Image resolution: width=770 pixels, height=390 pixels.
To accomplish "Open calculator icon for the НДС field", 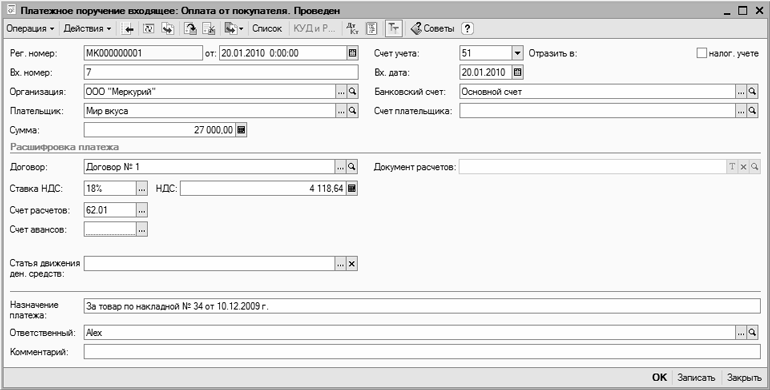I will (352, 189).
